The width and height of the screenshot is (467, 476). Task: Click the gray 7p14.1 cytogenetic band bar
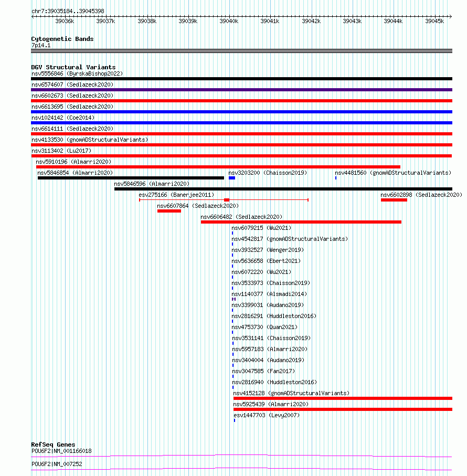coord(241,51)
